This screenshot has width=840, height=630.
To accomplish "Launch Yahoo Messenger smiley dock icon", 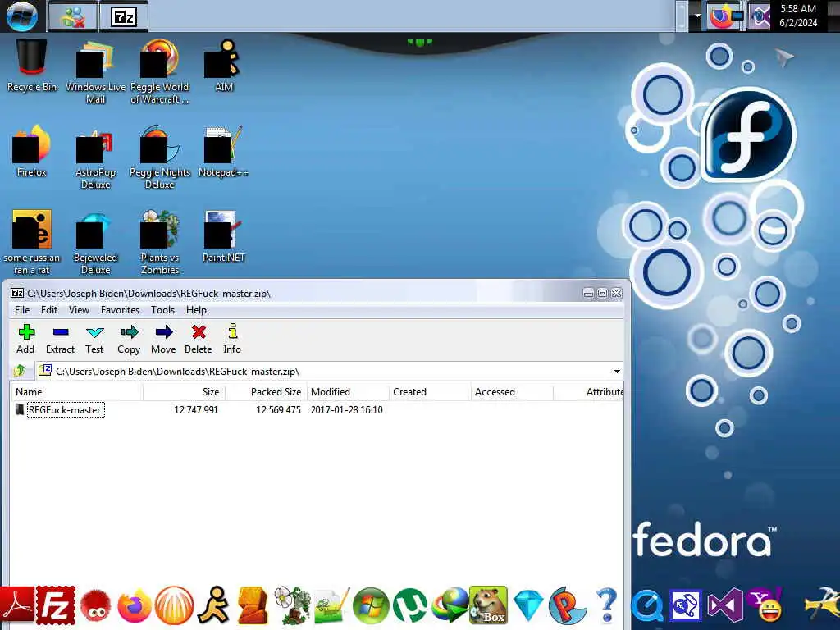I will pyautogui.click(x=766, y=605).
